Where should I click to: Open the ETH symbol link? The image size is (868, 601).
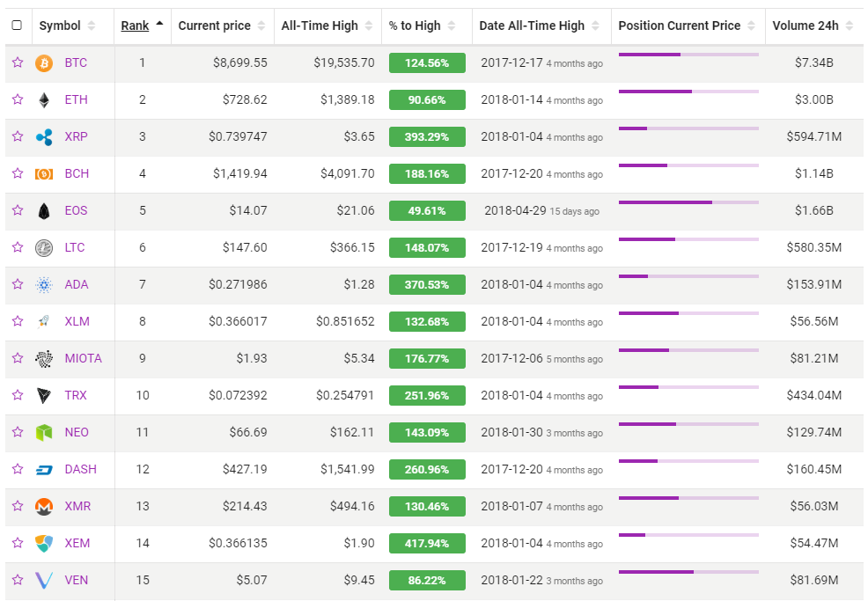pyautogui.click(x=77, y=100)
